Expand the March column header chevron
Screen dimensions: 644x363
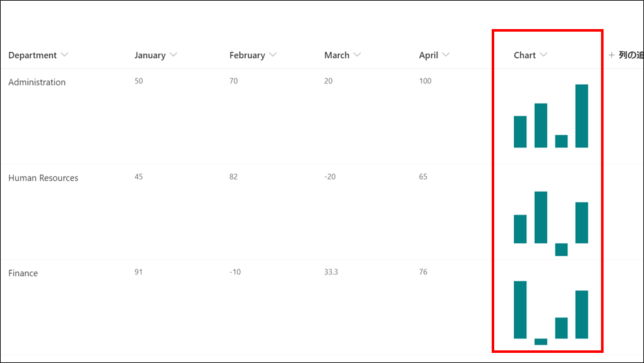tap(357, 54)
